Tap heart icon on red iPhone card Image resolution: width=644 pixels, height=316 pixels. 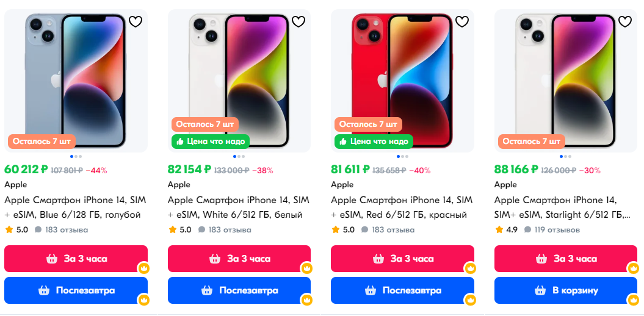tap(462, 21)
